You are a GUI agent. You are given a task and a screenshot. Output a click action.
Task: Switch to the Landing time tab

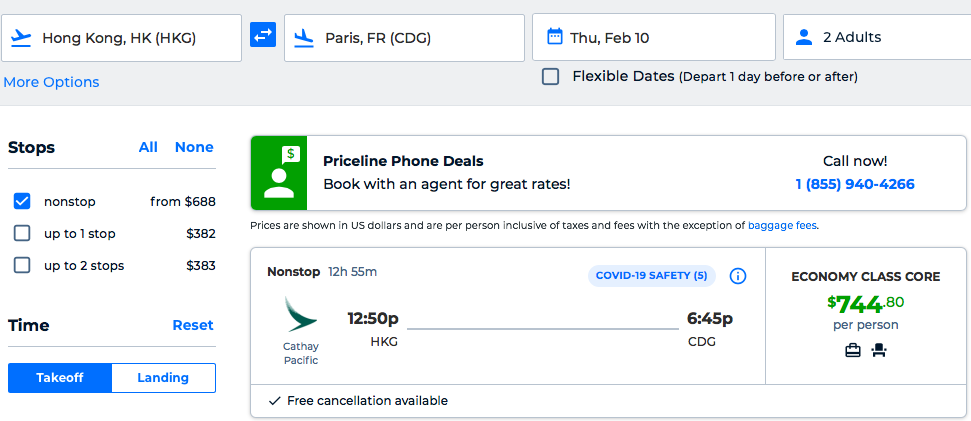163,377
